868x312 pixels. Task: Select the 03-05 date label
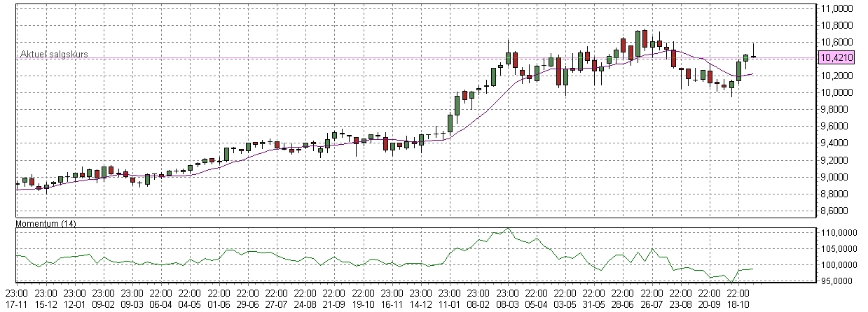565,304
